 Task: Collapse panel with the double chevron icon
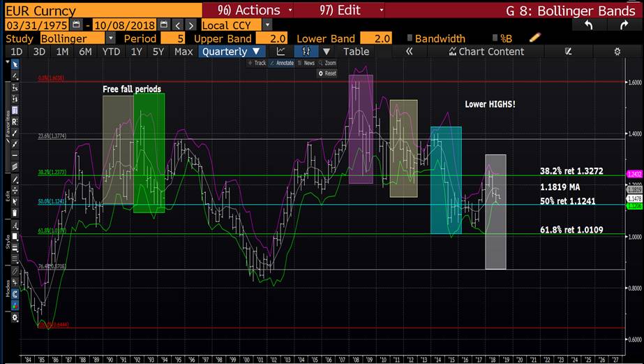409,52
